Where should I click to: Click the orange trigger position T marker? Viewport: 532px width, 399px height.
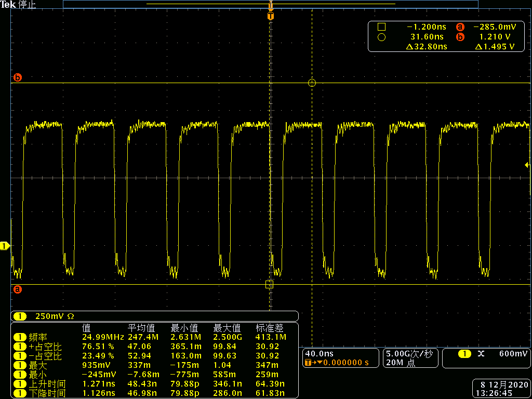[270, 16]
